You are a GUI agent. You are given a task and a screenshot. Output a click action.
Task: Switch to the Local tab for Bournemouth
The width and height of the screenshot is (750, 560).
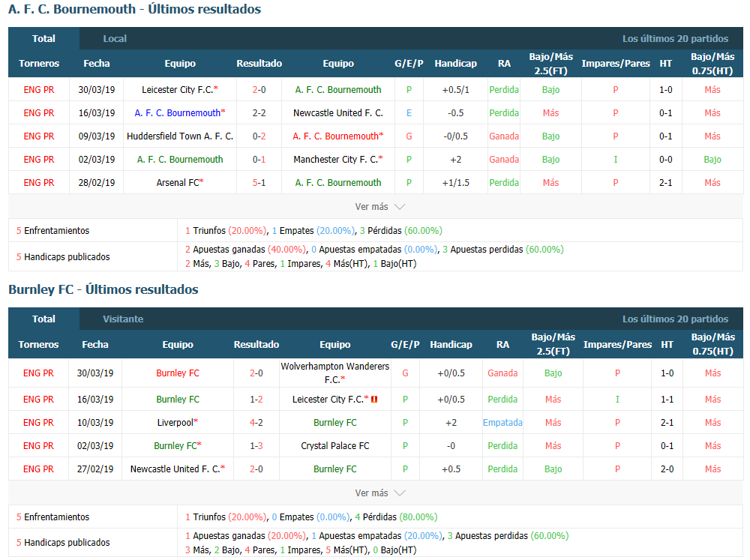click(115, 39)
